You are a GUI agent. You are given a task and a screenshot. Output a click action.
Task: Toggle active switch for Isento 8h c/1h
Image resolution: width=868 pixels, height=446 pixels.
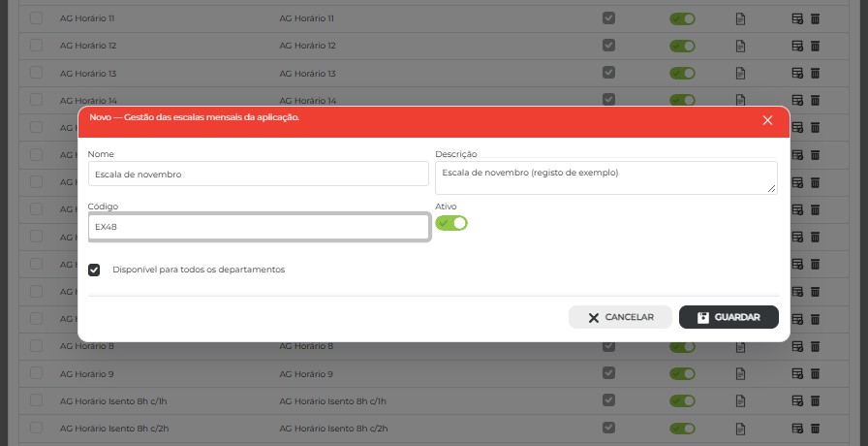pos(682,401)
